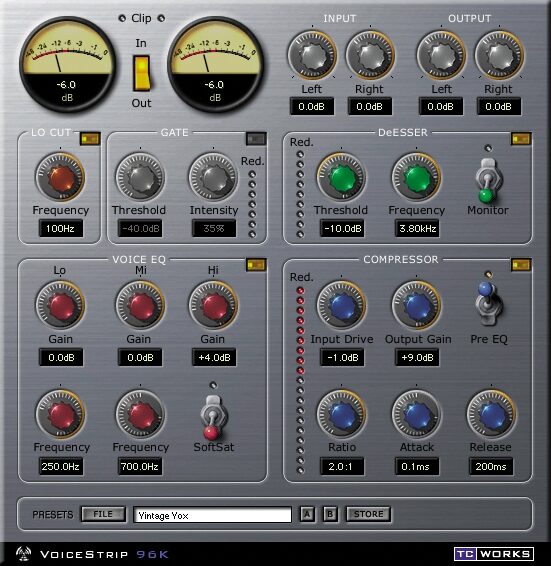Toggle the LO CUT section enable light
551x566 pixels.
(90, 139)
